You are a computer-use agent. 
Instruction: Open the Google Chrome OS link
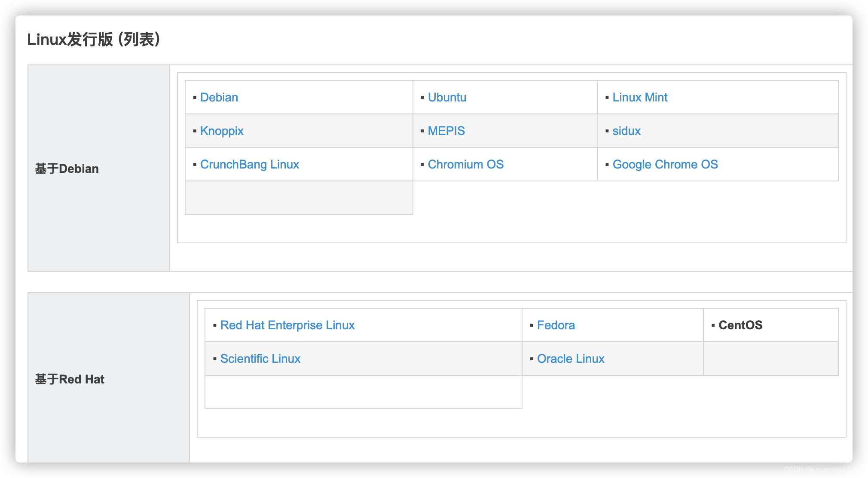click(x=665, y=165)
